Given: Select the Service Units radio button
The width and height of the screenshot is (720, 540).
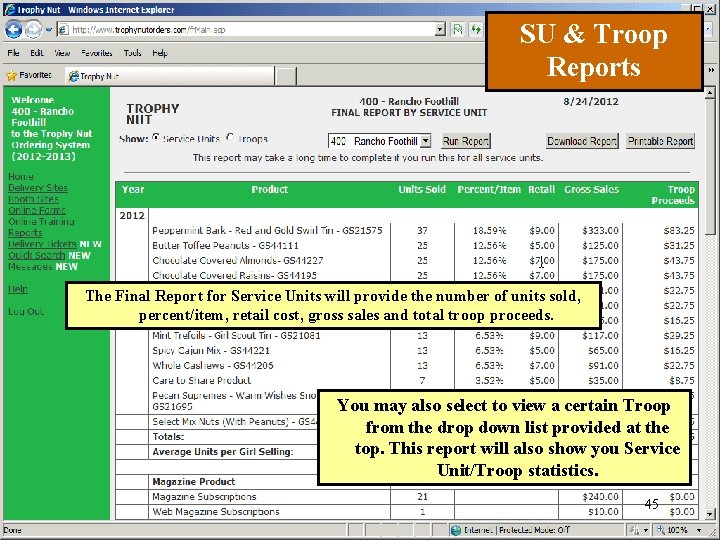Looking at the screenshot, I should [156, 137].
